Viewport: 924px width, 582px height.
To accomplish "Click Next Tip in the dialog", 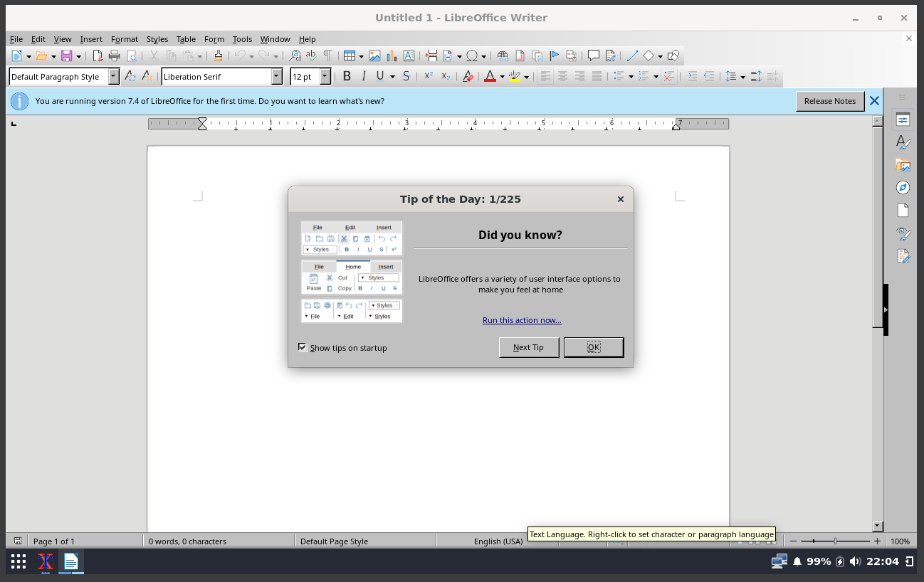I will pos(529,347).
